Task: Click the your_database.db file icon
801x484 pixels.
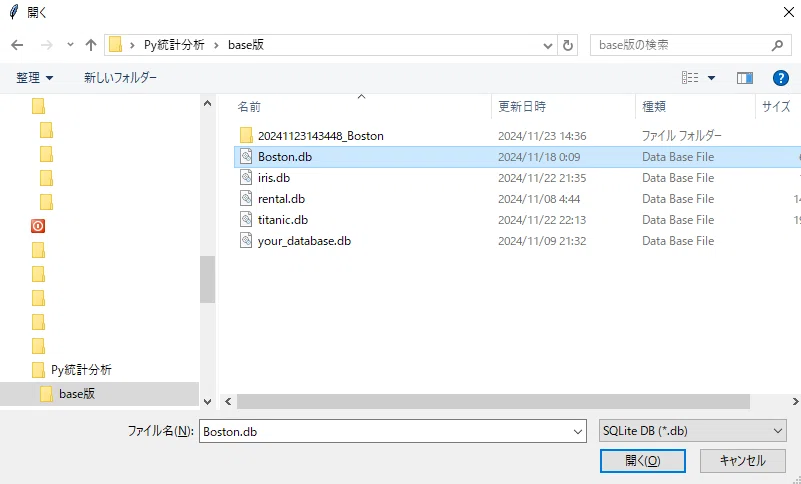Action: coord(246,240)
